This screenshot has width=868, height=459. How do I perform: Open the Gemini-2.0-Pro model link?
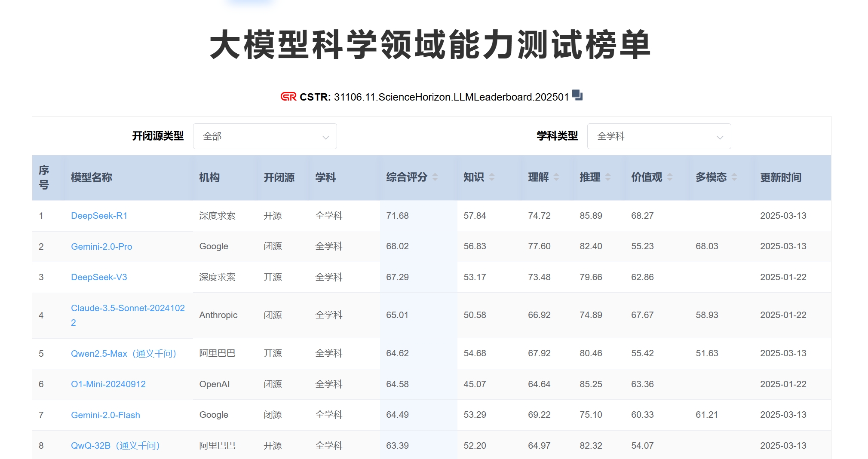(101, 247)
